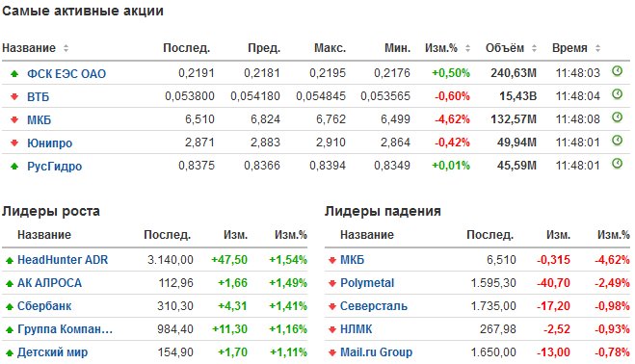Open the АК АЛРОСА stock page

pyautogui.click(x=49, y=283)
